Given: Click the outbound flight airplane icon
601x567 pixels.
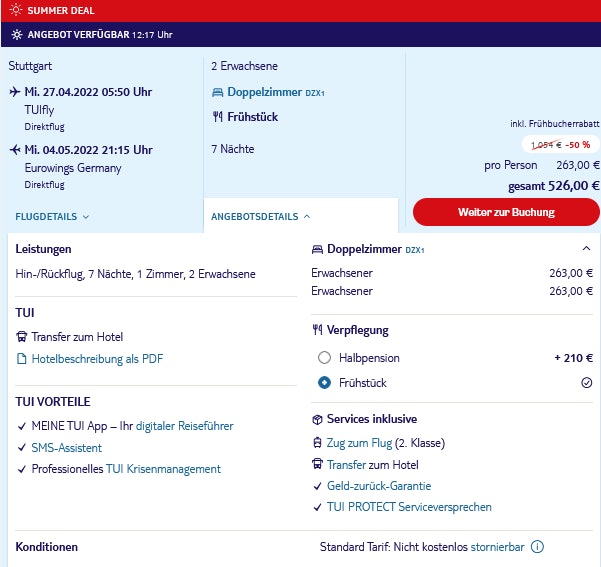Looking at the screenshot, I should (14, 92).
